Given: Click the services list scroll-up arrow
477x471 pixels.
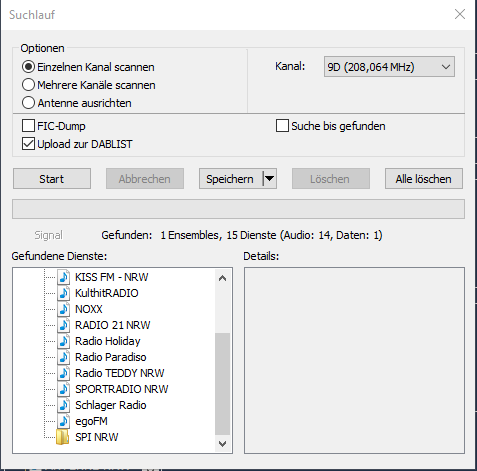Looking at the screenshot, I should coord(222,278).
